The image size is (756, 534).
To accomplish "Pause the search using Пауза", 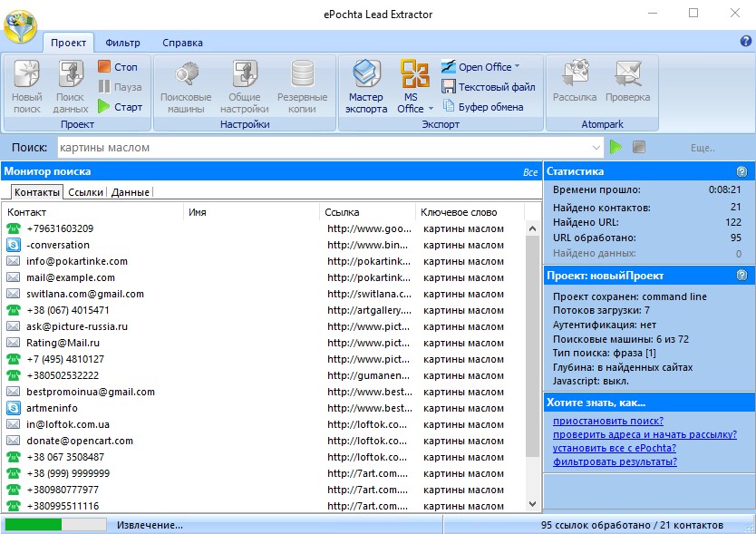I will (x=120, y=87).
